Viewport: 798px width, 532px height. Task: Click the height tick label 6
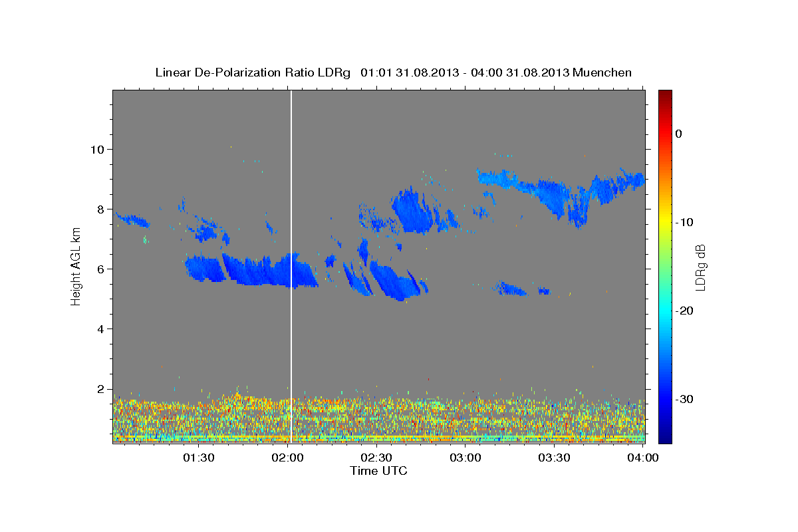(x=100, y=269)
